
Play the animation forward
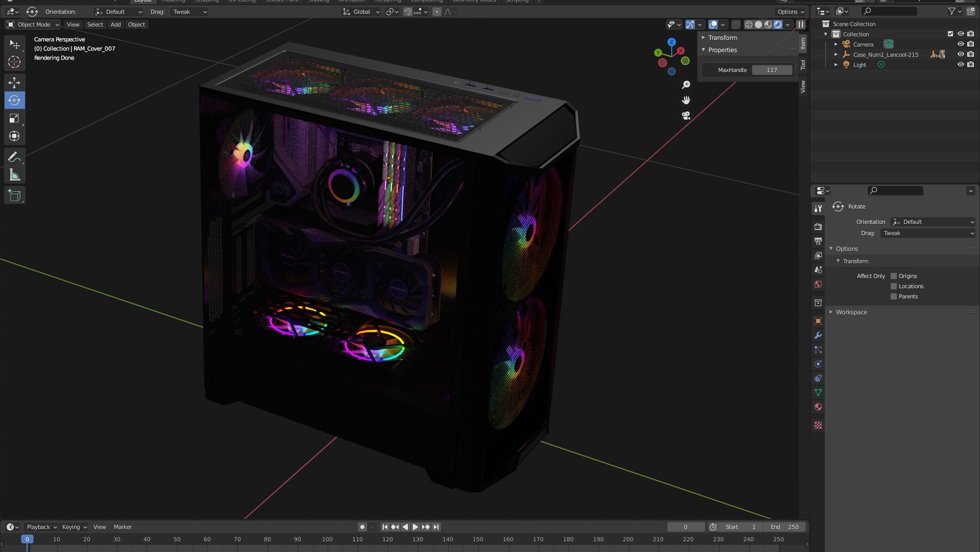pos(415,527)
